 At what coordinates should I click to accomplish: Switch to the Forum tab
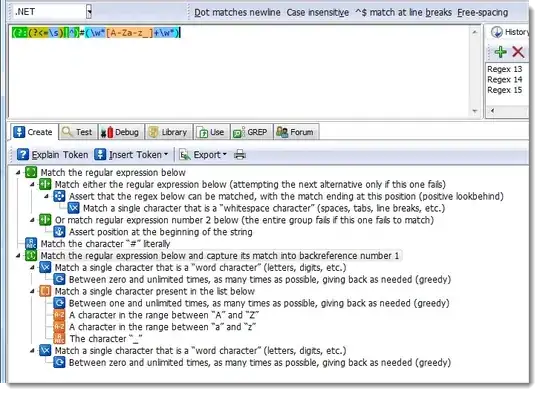pyautogui.click(x=296, y=132)
